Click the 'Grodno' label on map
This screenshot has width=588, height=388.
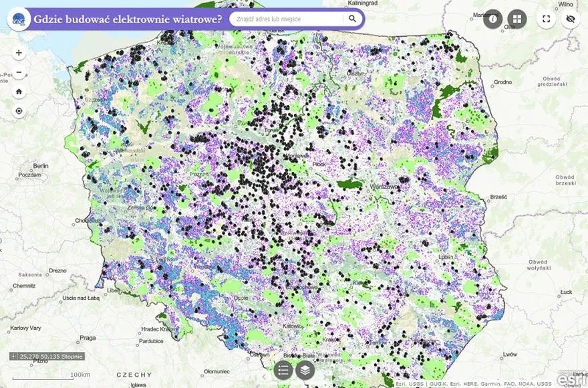pos(502,82)
